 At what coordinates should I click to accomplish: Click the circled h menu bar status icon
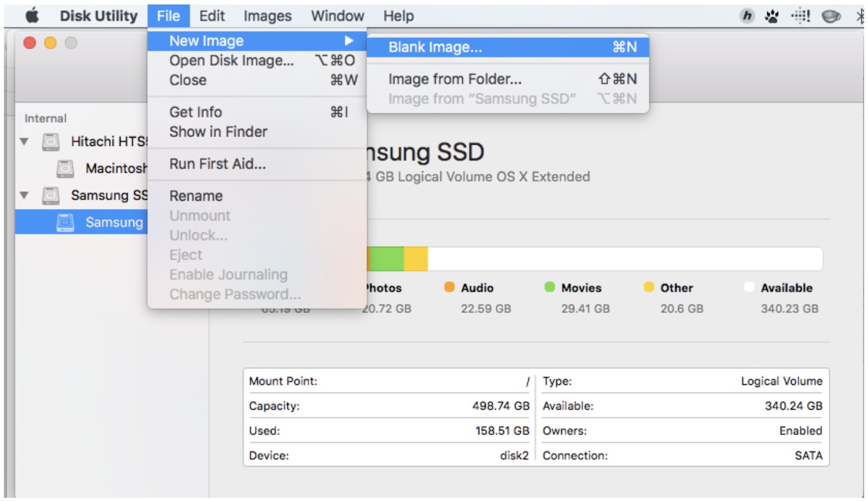pos(747,17)
